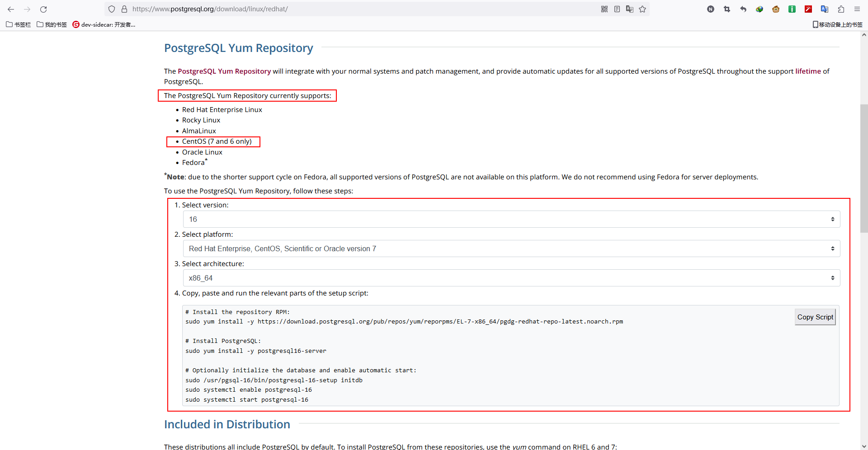Click the CentOS (7 and 6 only) item
This screenshot has width=868, height=450.
(217, 141)
